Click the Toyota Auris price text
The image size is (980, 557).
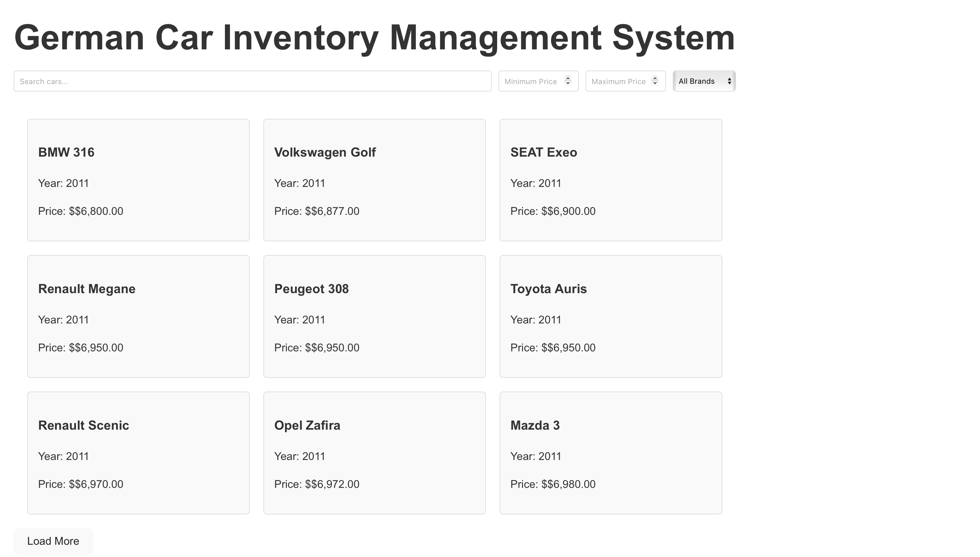pos(553,348)
